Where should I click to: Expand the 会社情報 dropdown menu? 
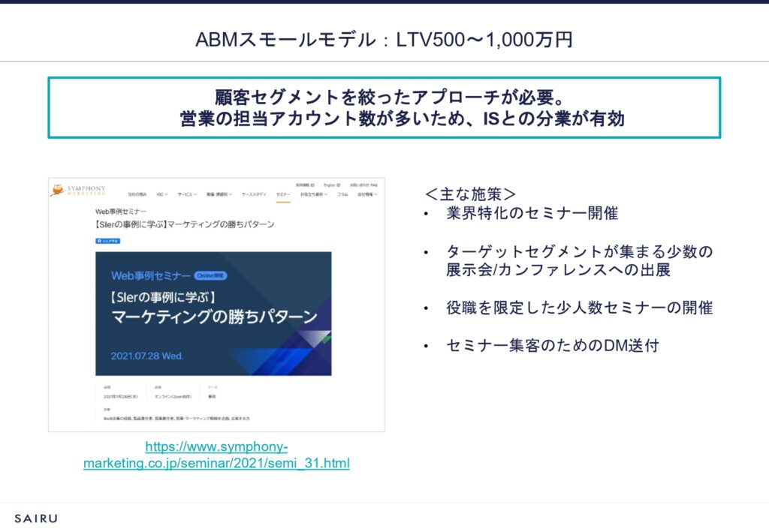coord(367,194)
